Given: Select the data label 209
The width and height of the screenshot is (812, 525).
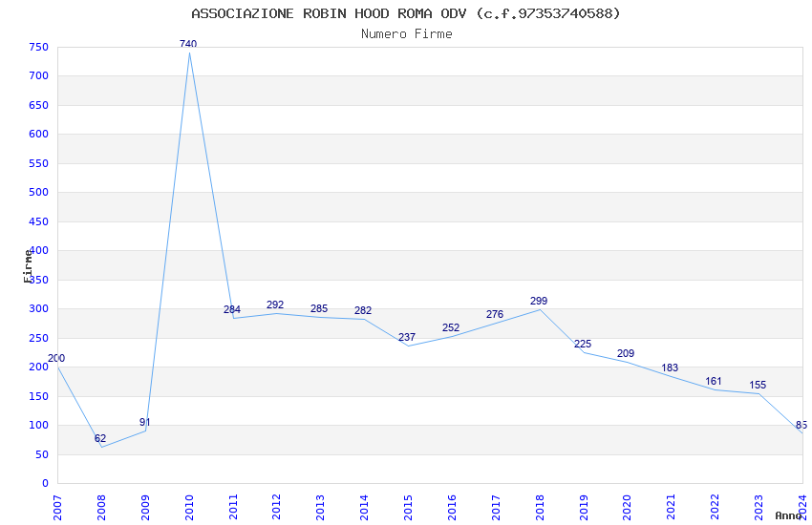Looking at the screenshot, I should coord(626,353).
